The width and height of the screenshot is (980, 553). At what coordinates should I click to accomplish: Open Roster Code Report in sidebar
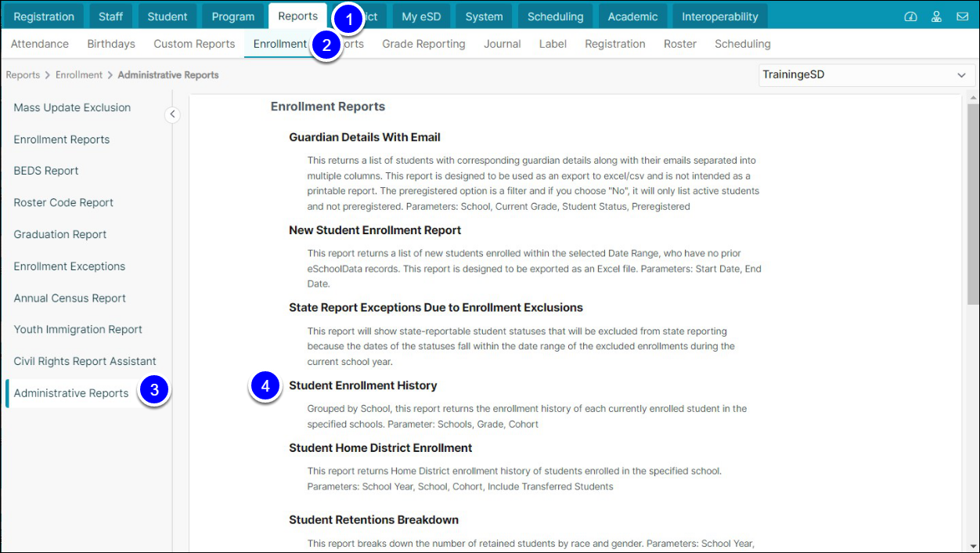pyautogui.click(x=63, y=202)
